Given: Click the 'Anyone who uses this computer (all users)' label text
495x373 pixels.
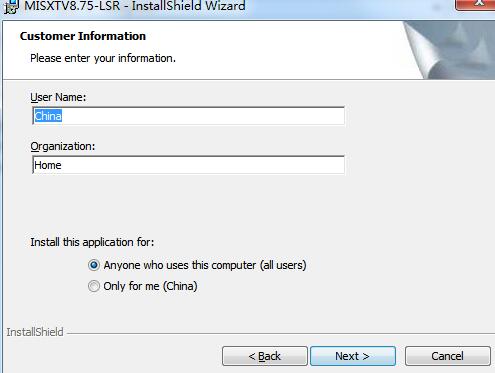Looking at the screenshot, I should [x=205, y=265].
